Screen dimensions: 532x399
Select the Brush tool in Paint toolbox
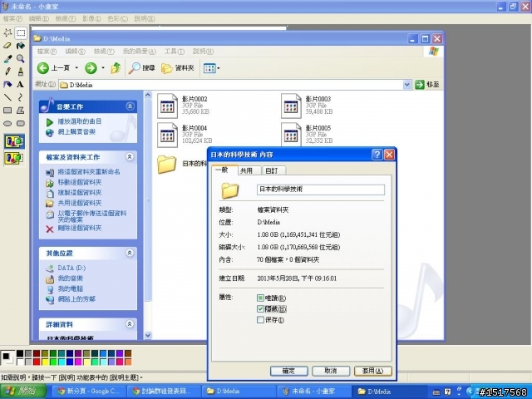[x=21, y=71]
